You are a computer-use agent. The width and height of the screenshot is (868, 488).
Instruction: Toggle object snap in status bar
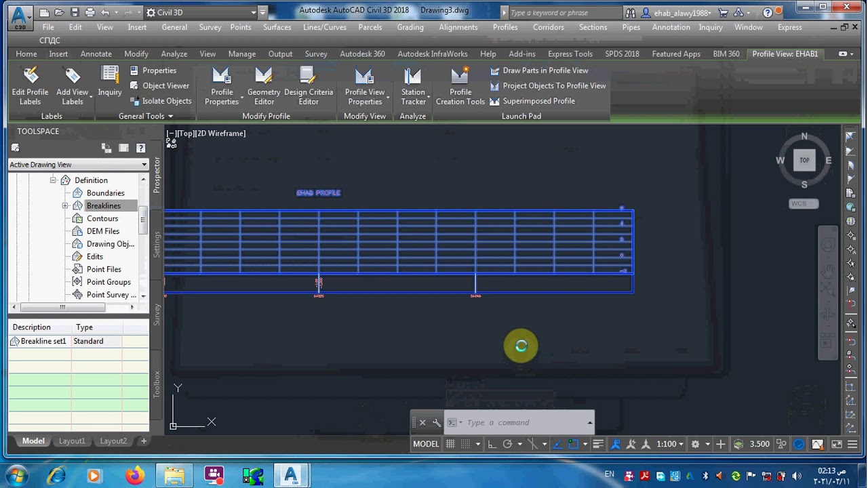click(x=574, y=444)
